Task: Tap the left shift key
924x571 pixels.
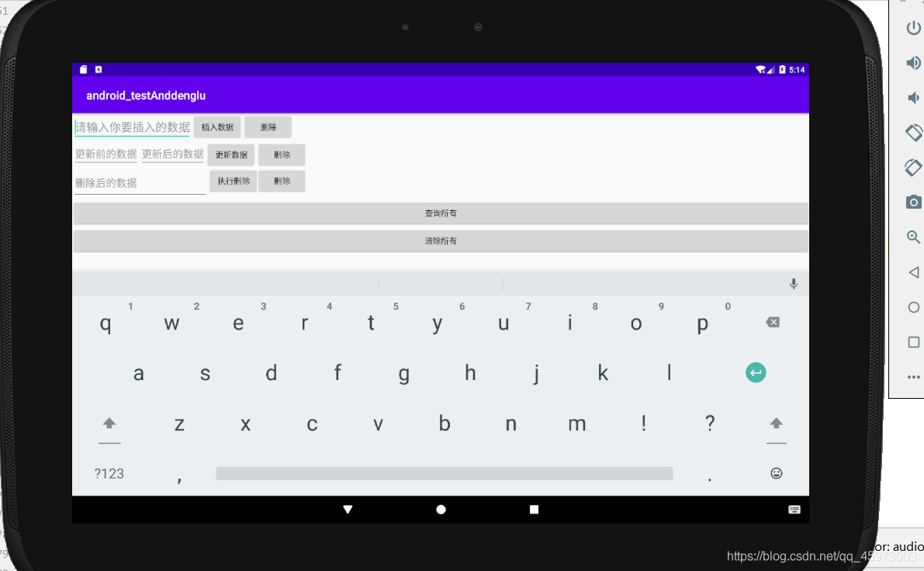Action: coord(109,424)
